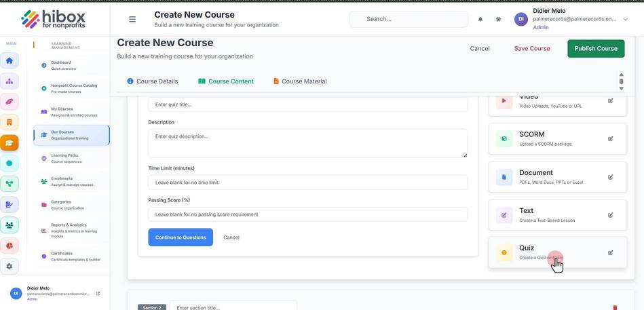The image size is (644, 310).
Task: Click edit icon on Document card
Action: click(x=610, y=177)
